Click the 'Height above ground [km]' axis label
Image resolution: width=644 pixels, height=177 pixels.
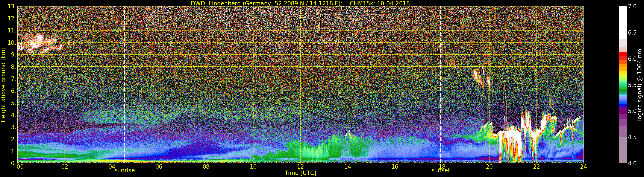click(x=3, y=85)
